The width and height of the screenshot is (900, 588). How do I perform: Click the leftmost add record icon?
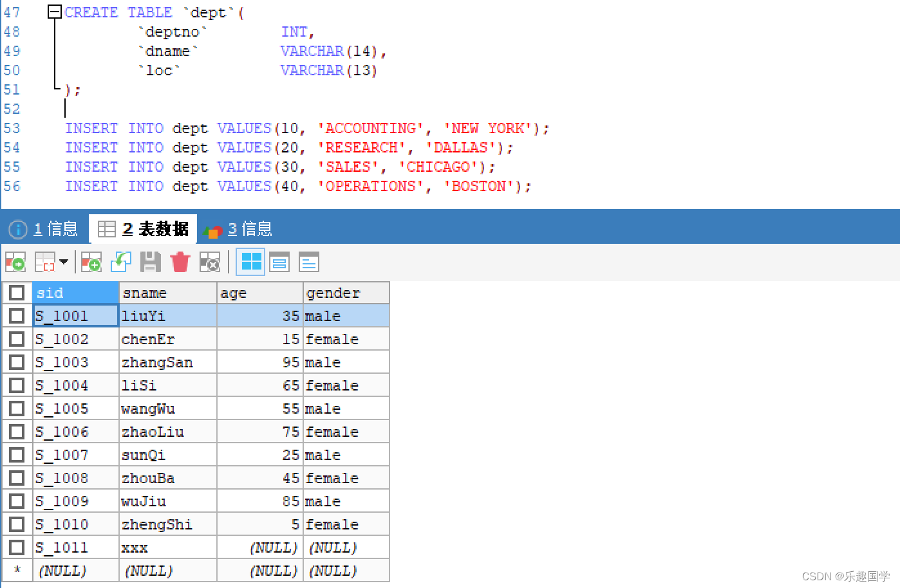15,262
